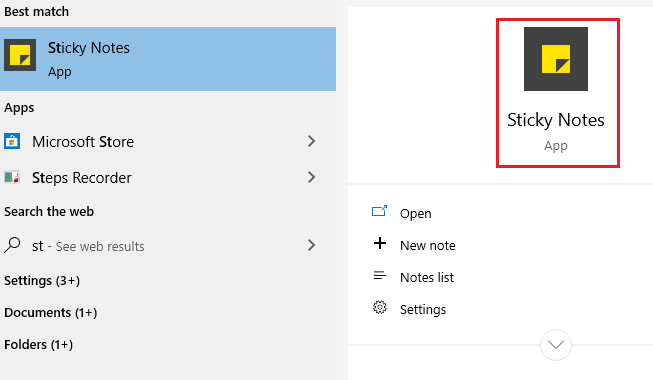Click the plus icon for New note

coord(379,243)
